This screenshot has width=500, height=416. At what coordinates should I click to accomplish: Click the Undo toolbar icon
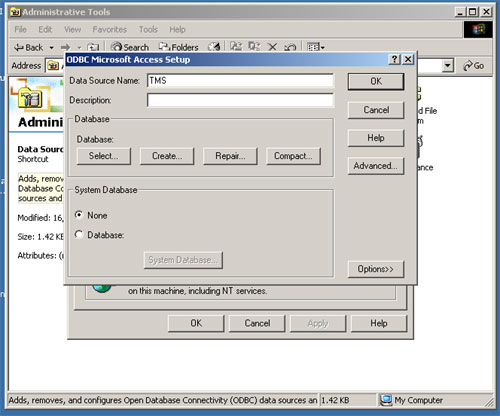[290, 47]
